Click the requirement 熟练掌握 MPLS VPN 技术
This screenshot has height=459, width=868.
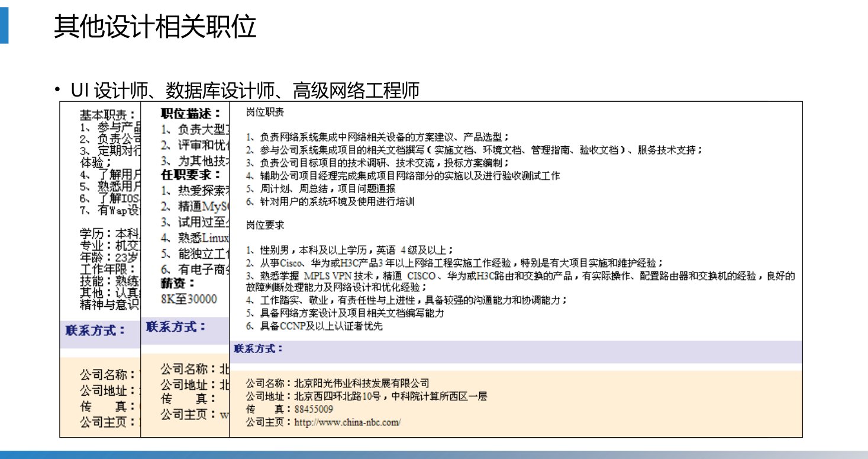pyautogui.click(x=521, y=281)
